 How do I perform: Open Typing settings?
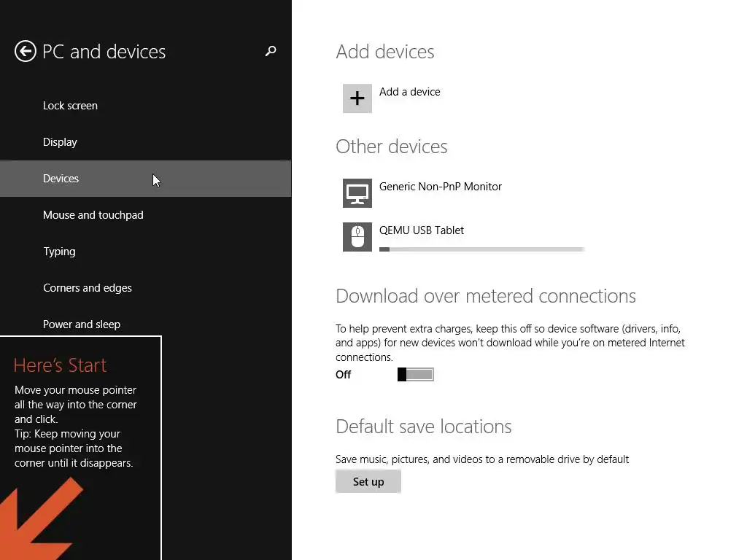click(59, 252)
